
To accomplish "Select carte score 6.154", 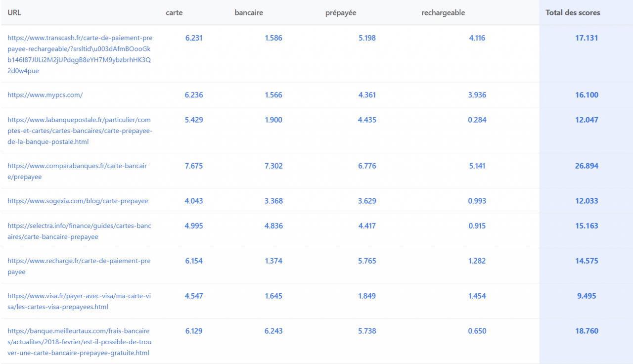I will [194, 261].
